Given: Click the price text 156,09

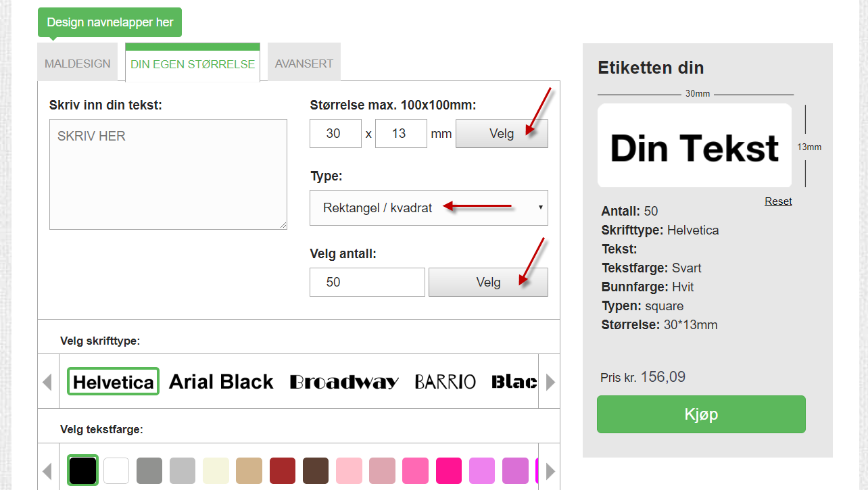Looking at the screenshot, I should 662,376.
